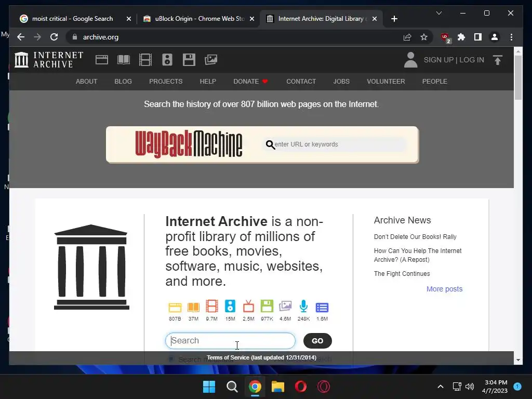This screenshot has width=532, height=399.
Task: Open the Web icon in Archive top bar
Action: [102, 60]
